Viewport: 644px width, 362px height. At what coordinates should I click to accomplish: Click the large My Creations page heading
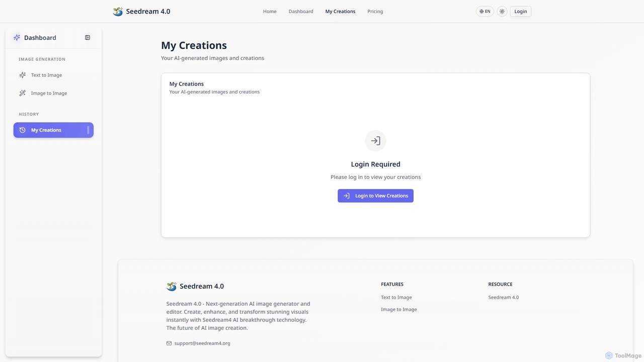(x=194, y=45)
